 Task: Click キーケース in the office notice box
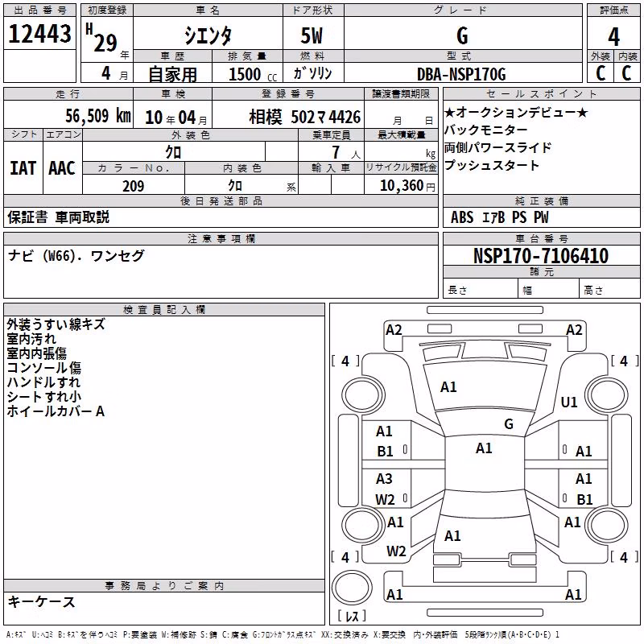click(x=41, y=601)
